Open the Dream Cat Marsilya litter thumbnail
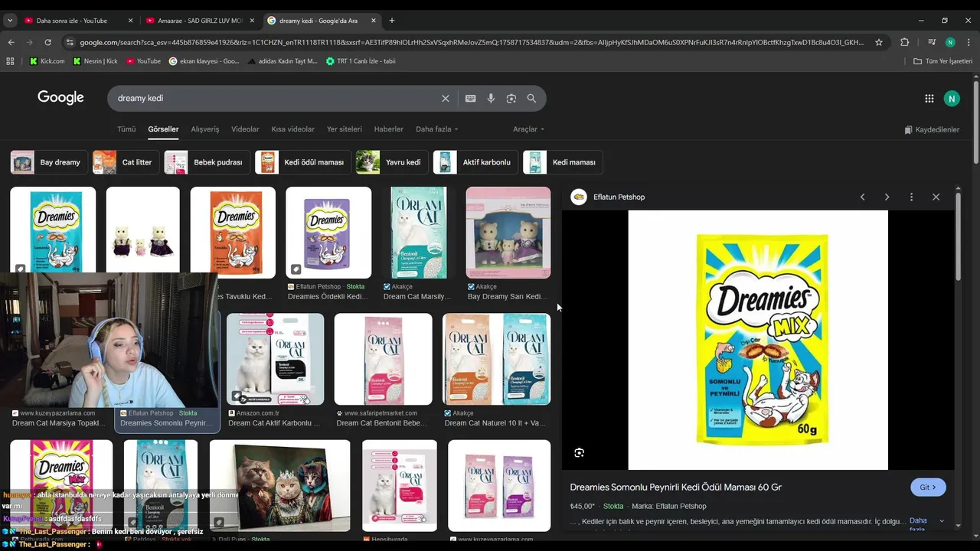Screen dimensions: 980x551 tap(419, 233)
